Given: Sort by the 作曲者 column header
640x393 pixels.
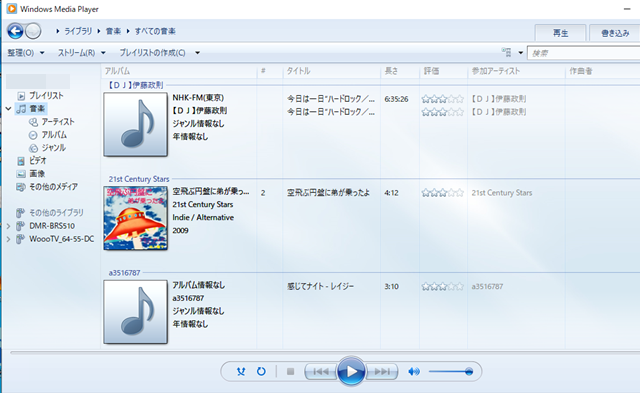Looking at the screenshot, I should pos(602,71).
